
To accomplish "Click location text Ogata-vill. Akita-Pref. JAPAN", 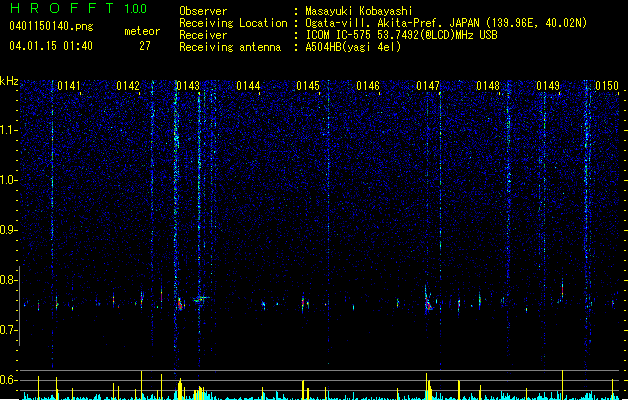I will click(x=392, y=23).
